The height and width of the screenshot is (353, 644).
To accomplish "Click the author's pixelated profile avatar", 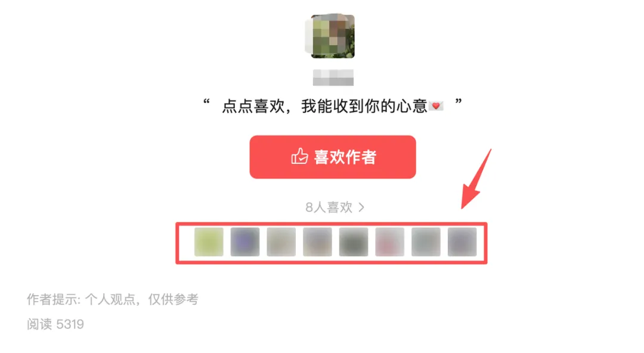I will 332,36.
